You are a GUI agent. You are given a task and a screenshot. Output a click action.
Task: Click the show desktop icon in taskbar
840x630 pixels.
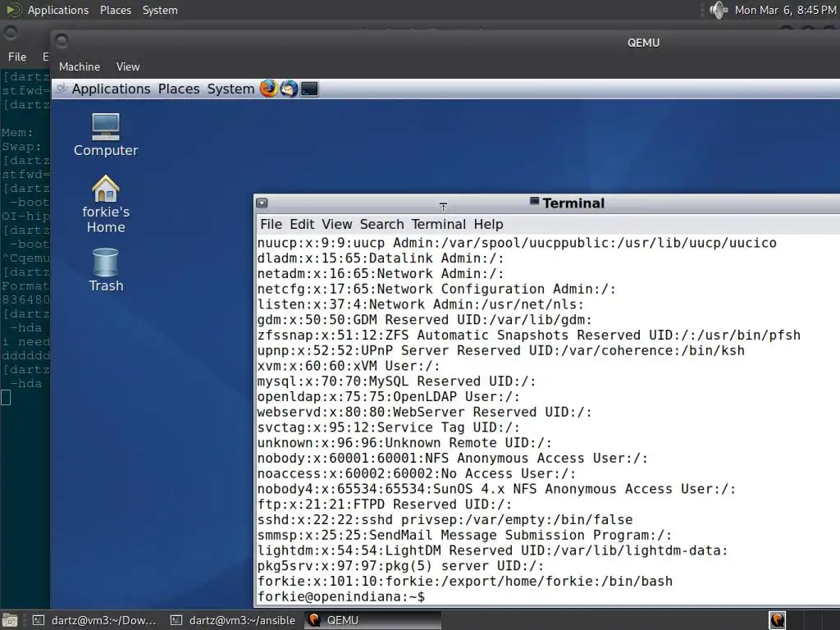tap(10, 620)
